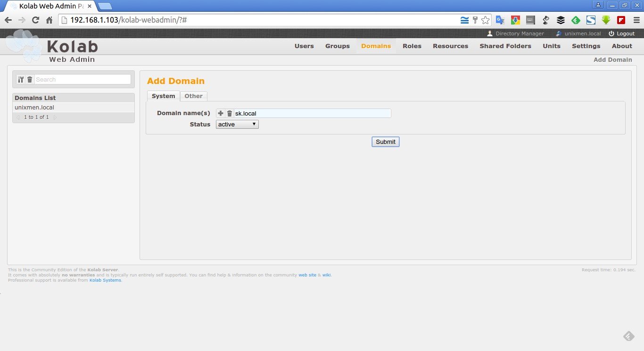This screenshot has width=644, height=351.
Task: Open a new browser tab
Action: coord(105,6)
